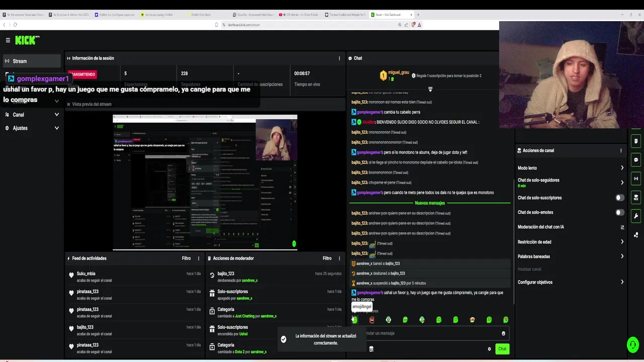Click the KICK logo
The width and height of the screenshot is (644, 362).
(x=27, y=40)
